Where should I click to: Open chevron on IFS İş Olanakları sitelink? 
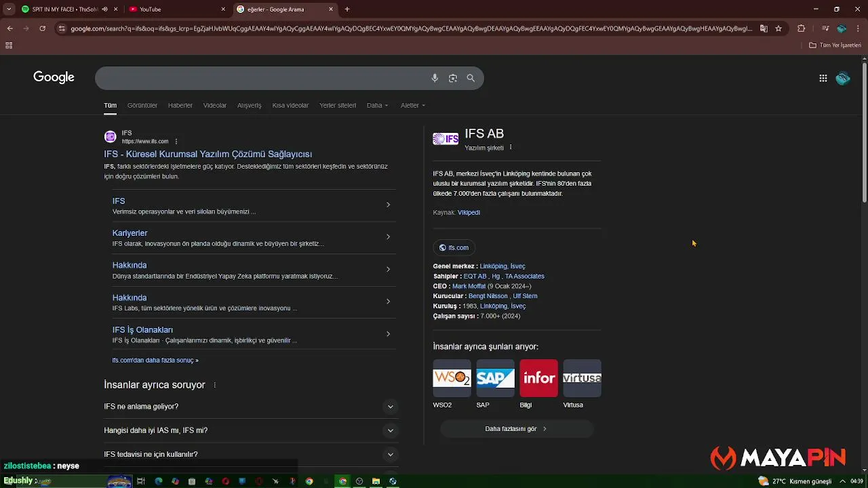[388, 333]
